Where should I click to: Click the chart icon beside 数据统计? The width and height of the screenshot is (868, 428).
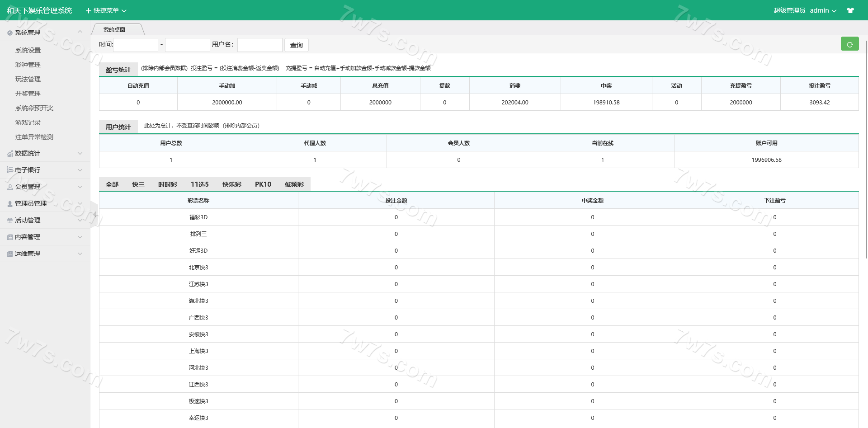[10, 154]
